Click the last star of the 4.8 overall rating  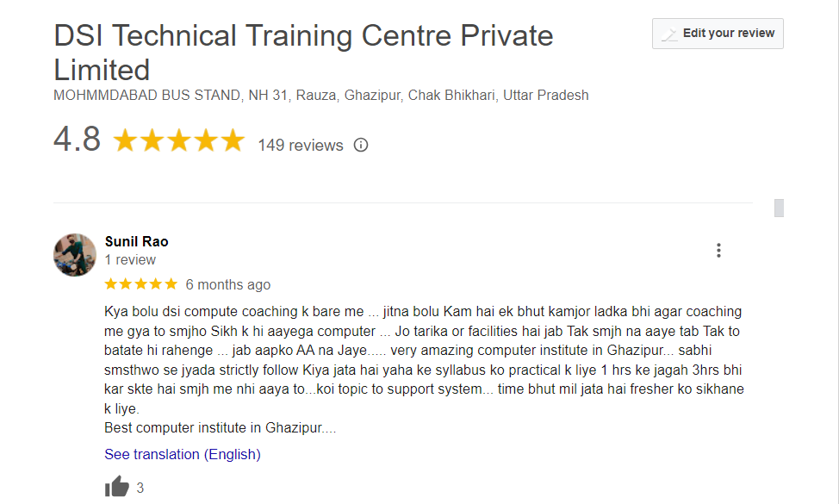pos(233,141)
